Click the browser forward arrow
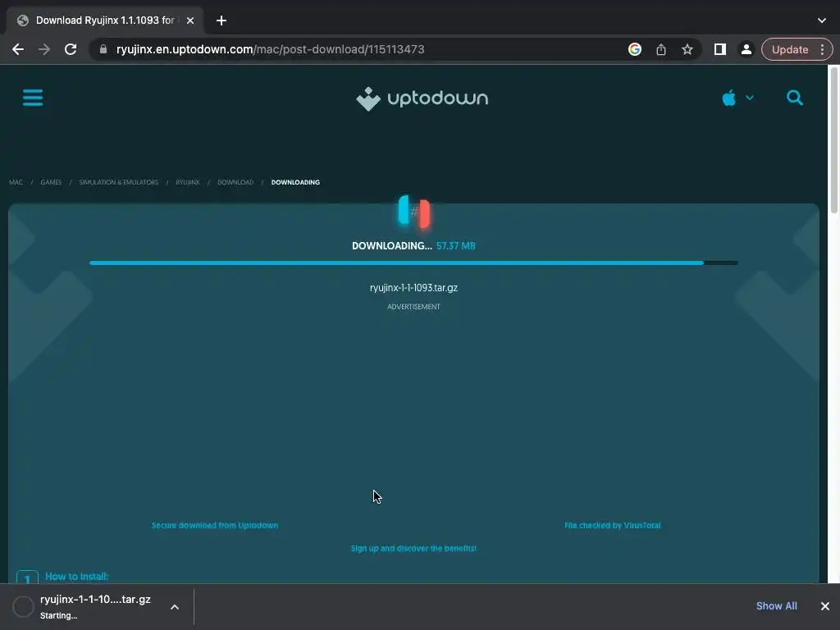 pos(44,49)
